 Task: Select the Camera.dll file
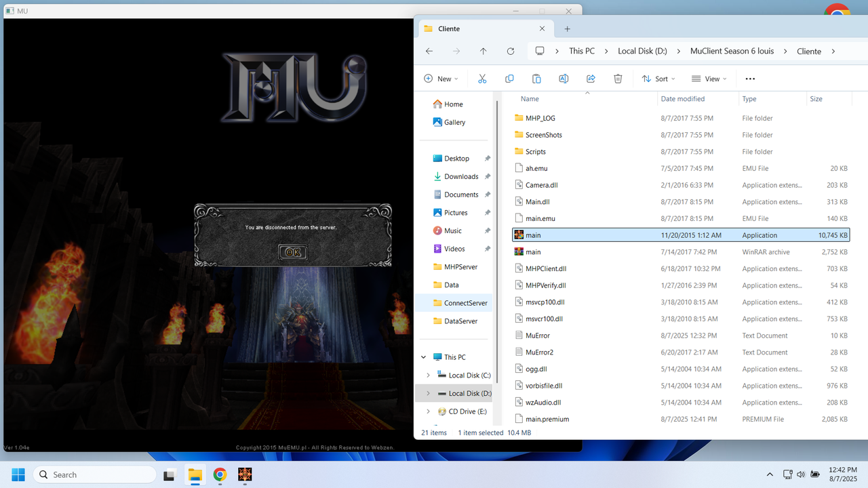click(x=681, y=185)
